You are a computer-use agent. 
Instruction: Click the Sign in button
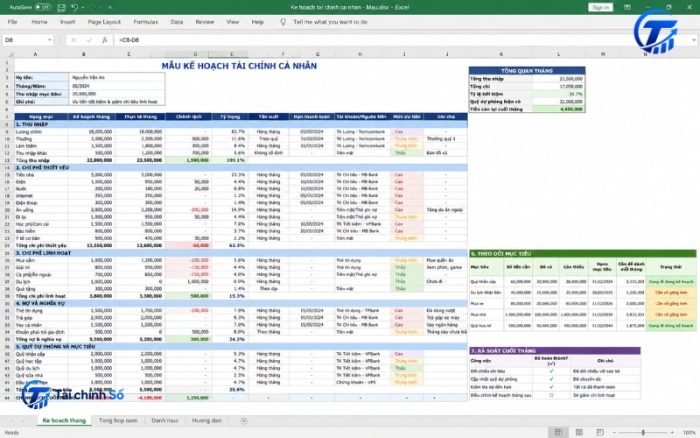tap(600, 7)
